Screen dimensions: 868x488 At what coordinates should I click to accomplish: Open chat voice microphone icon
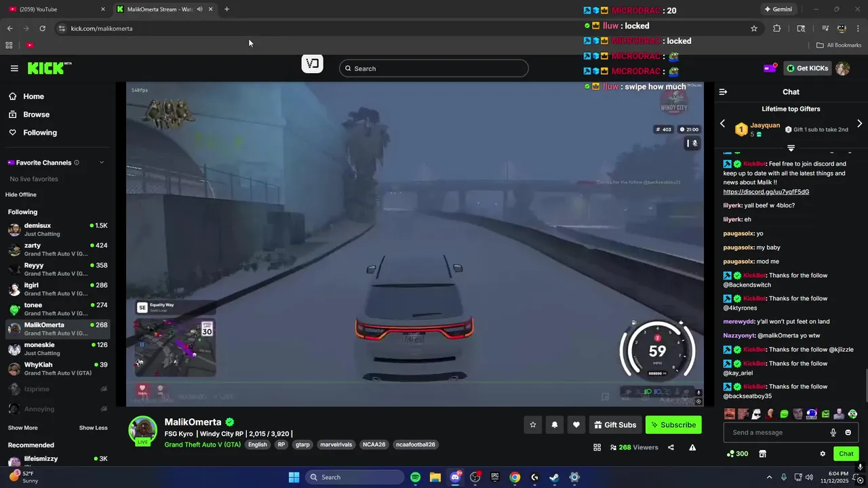tap(833, 432)
